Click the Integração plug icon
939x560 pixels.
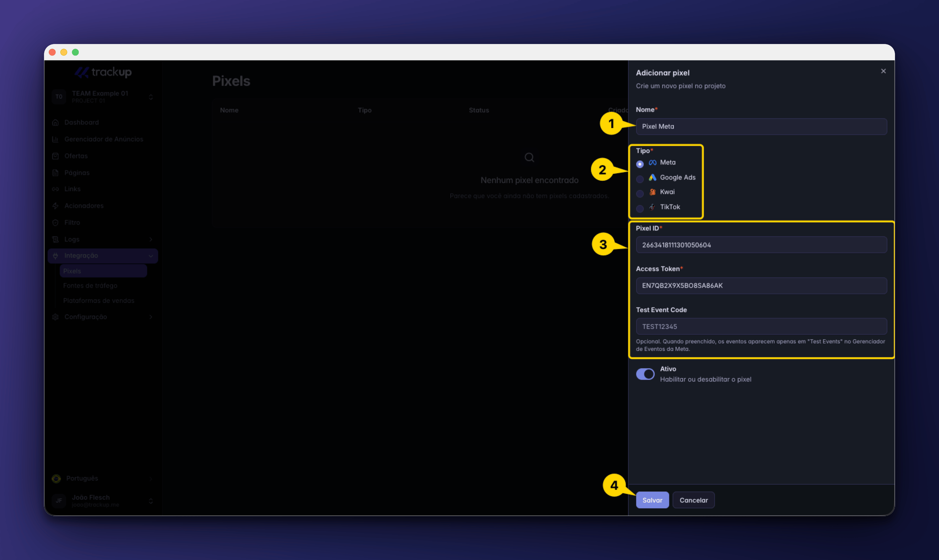(x=56, y=256)
